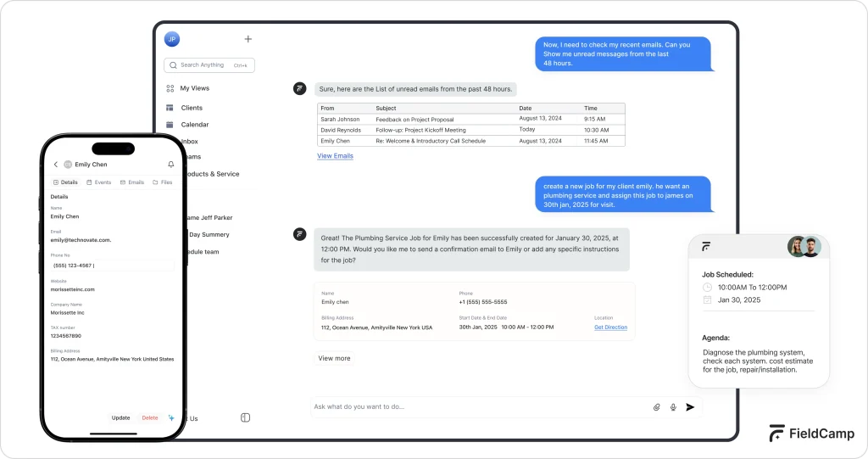Click the calendar icon on job card
This screenshot has height=459, width=868.
(707, 299)
